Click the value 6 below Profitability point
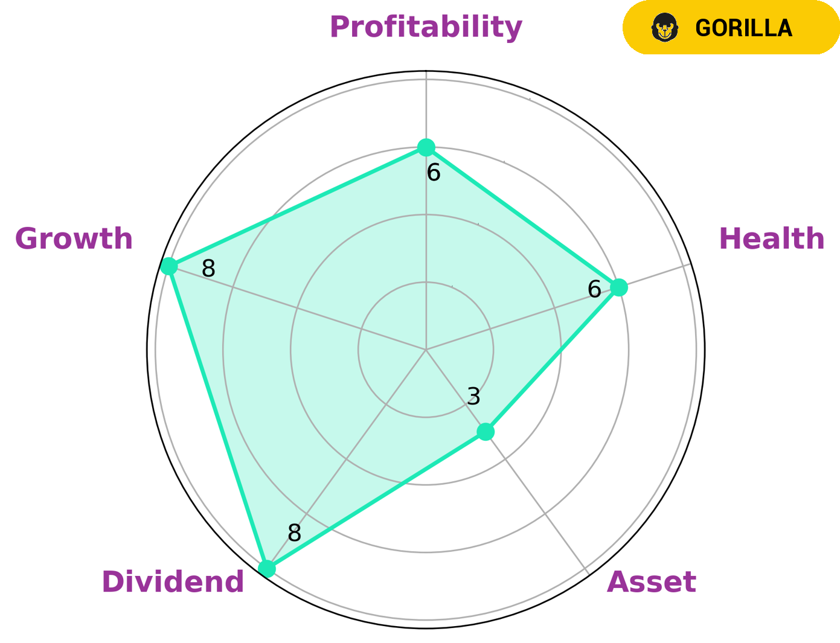The image size is (840, 643). tap(434, 173)
